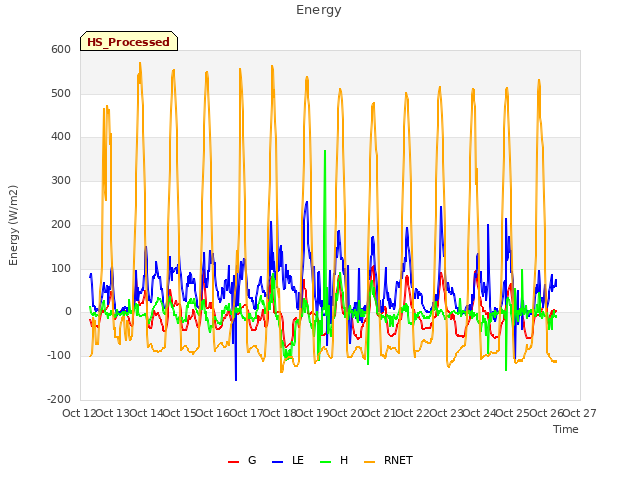Select the G legend label
This screenshot has height=480, width=640.
(x=252, y=460)
